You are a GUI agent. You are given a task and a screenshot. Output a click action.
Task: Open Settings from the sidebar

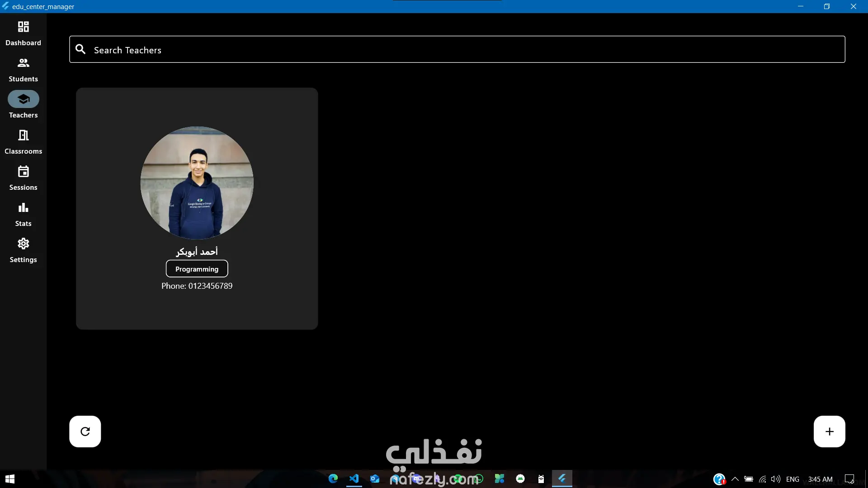click(x=23, y=250)
